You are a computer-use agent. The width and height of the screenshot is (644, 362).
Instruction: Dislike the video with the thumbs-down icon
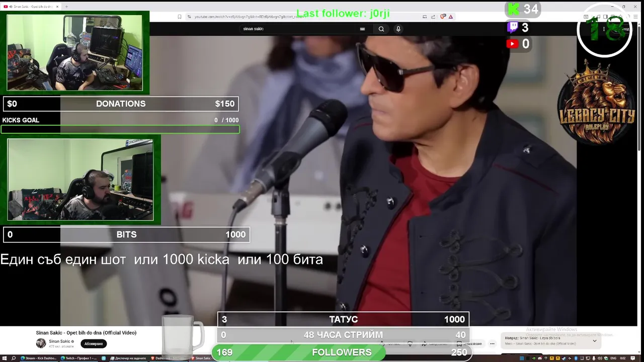point(410,344)
